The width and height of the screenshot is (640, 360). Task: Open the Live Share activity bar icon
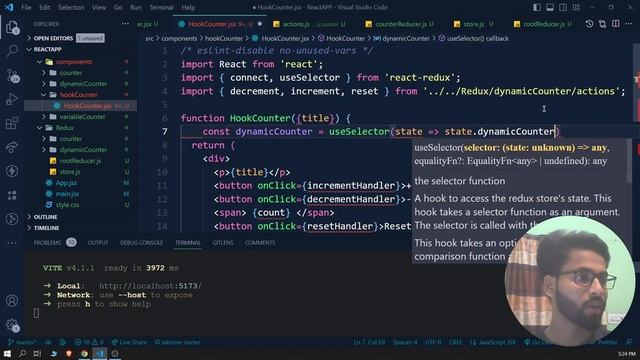(12, 147)
